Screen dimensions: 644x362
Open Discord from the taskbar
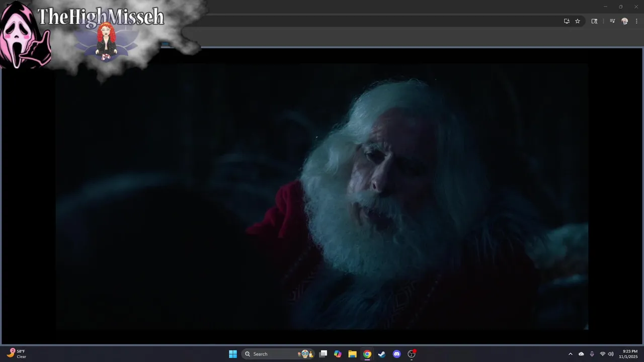[x=396, y=354]
